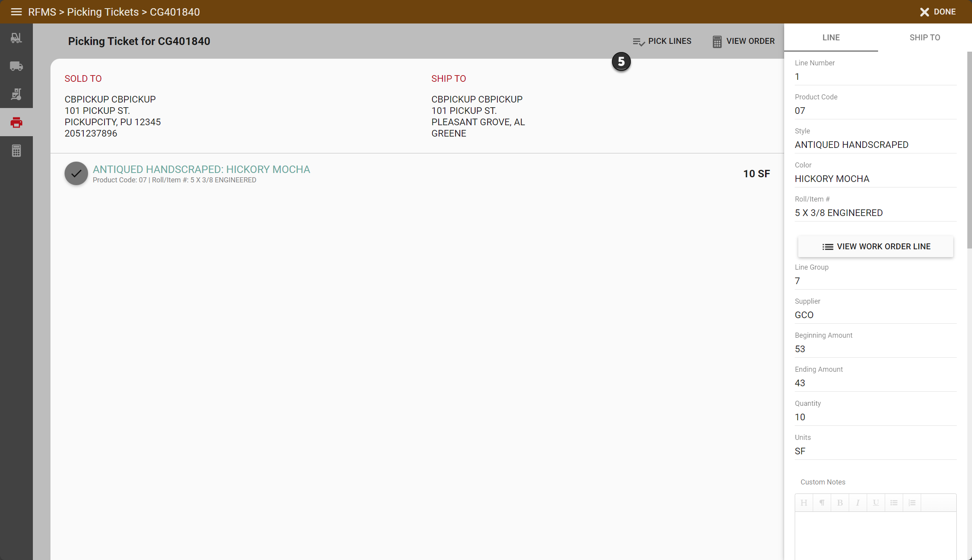Click the Roll/Item # field value

[875, 213]
